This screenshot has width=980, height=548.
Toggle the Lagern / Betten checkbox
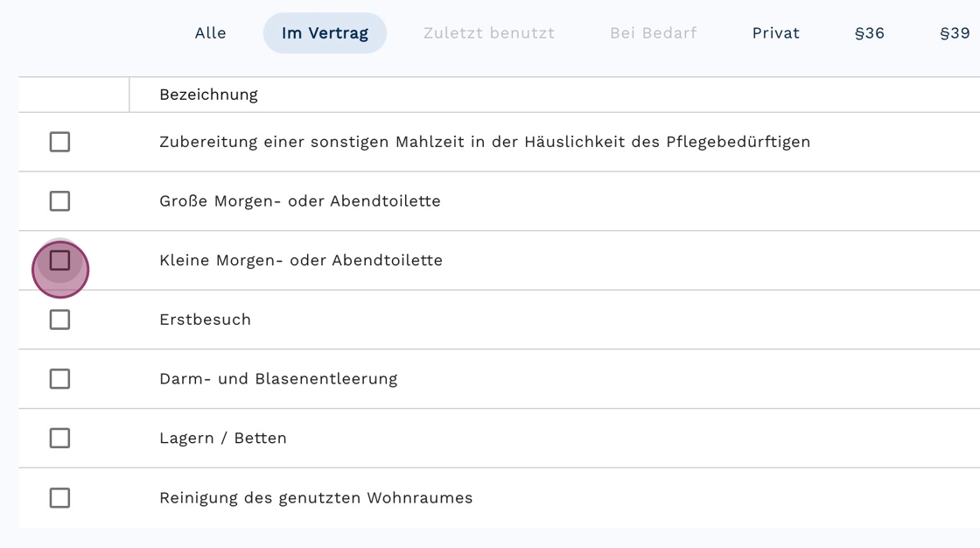pos(59,438)
